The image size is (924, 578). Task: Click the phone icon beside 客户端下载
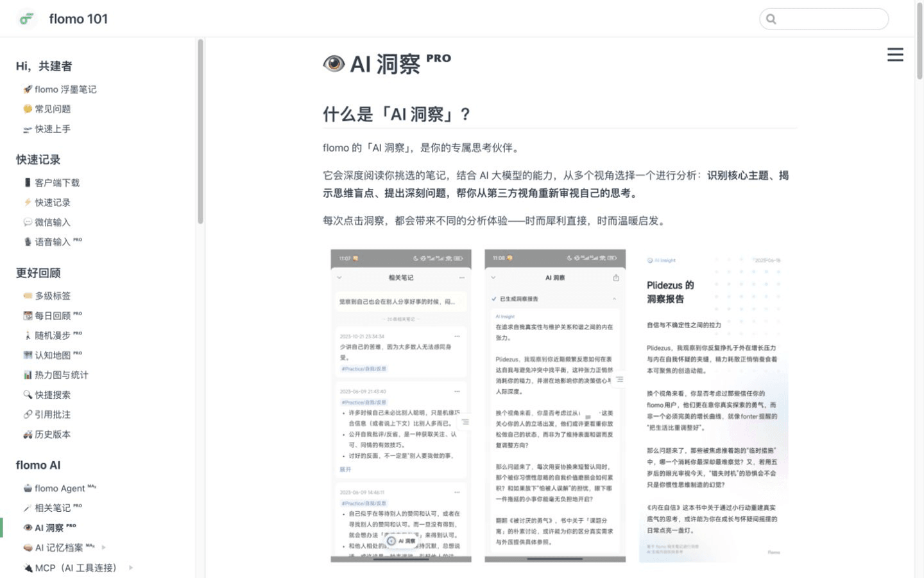[x=28, y=183]
